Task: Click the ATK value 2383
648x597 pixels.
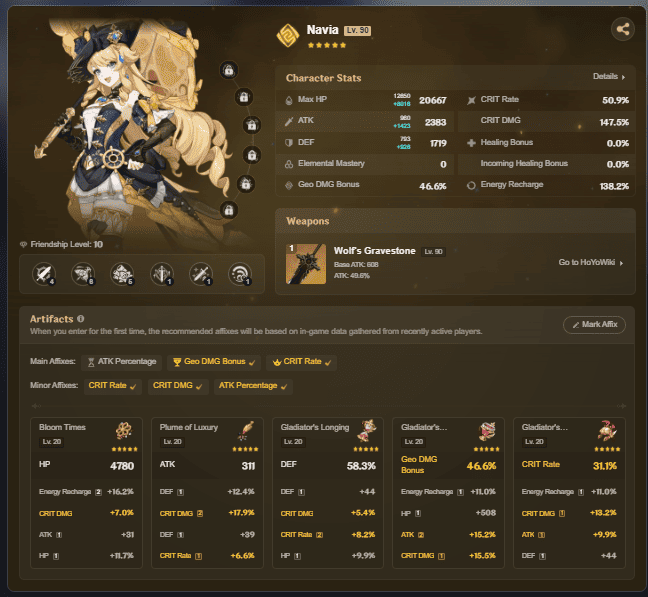Action: click(x=436, y=122)
